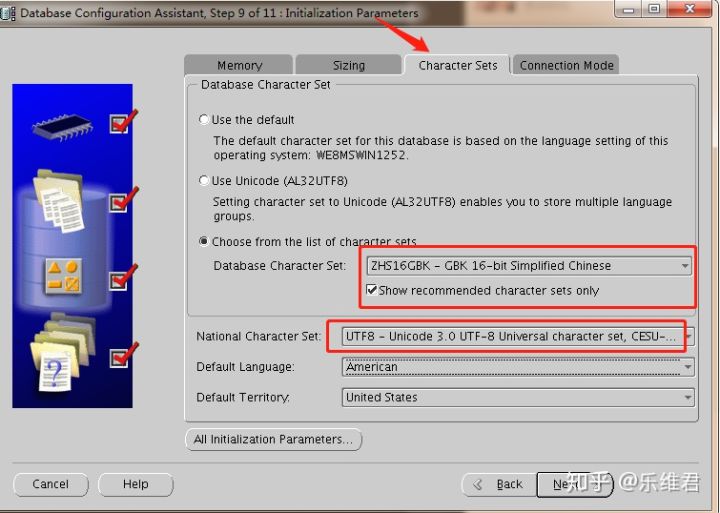Open Help for this wizard step
The height and width of the screenshot is (513, 720).
135,484
